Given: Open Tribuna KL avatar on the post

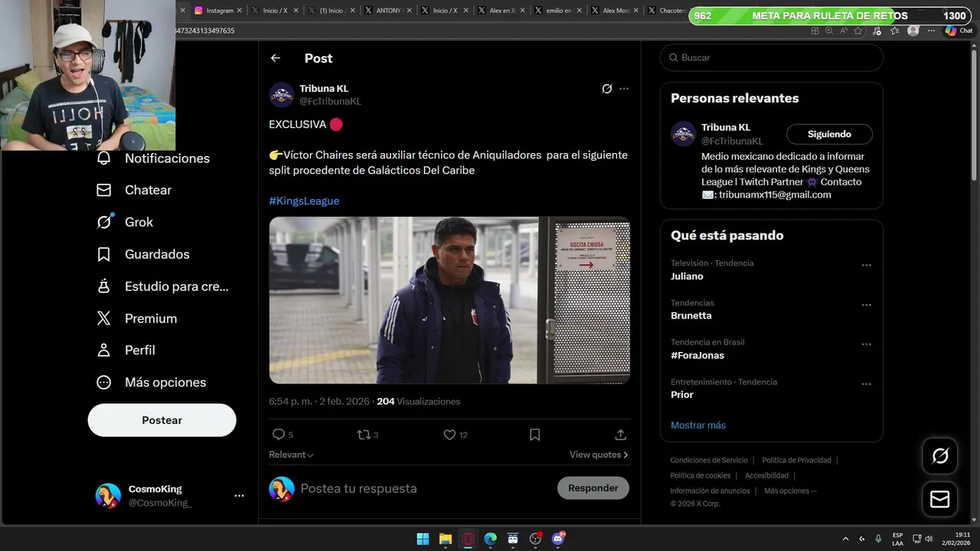Looking at the screenshot, I should [x=282, y=95].
